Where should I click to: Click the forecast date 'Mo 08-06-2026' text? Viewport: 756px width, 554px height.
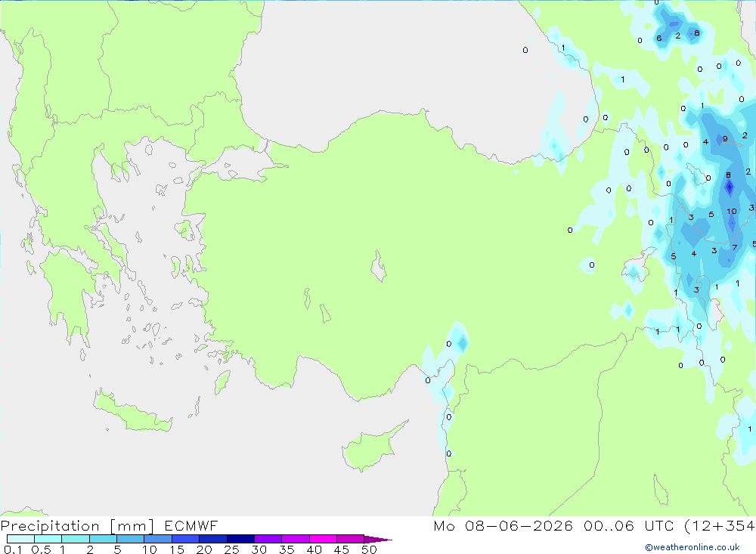503,525
